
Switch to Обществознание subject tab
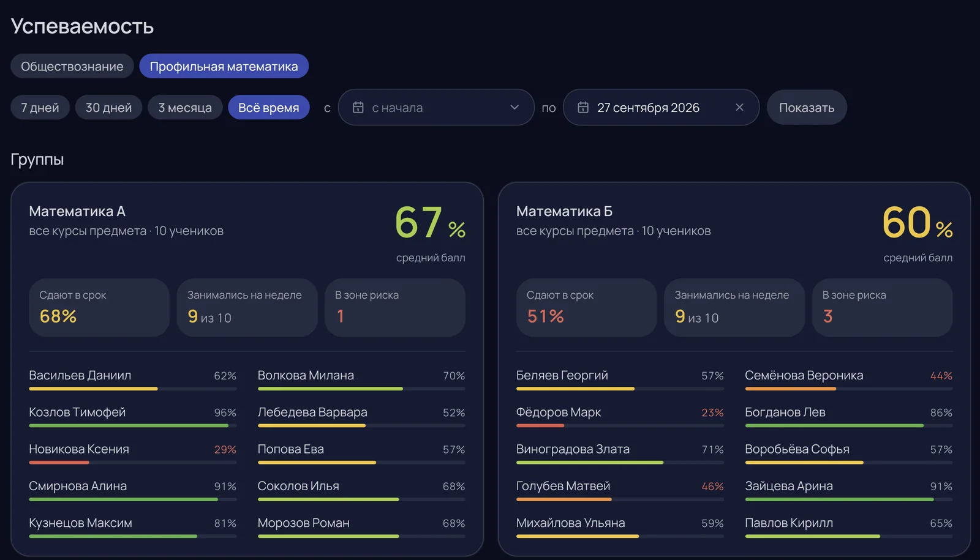(72, 66)
